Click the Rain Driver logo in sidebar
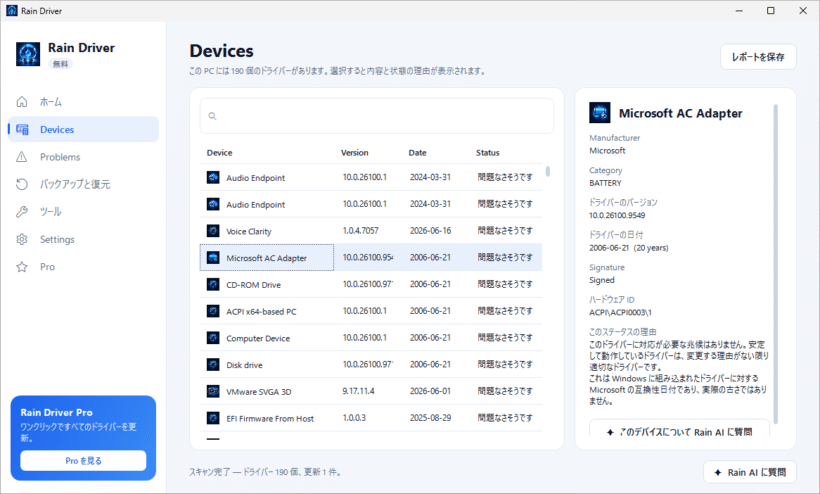Viewport: 820px width, 494px height. pos(28,54)
